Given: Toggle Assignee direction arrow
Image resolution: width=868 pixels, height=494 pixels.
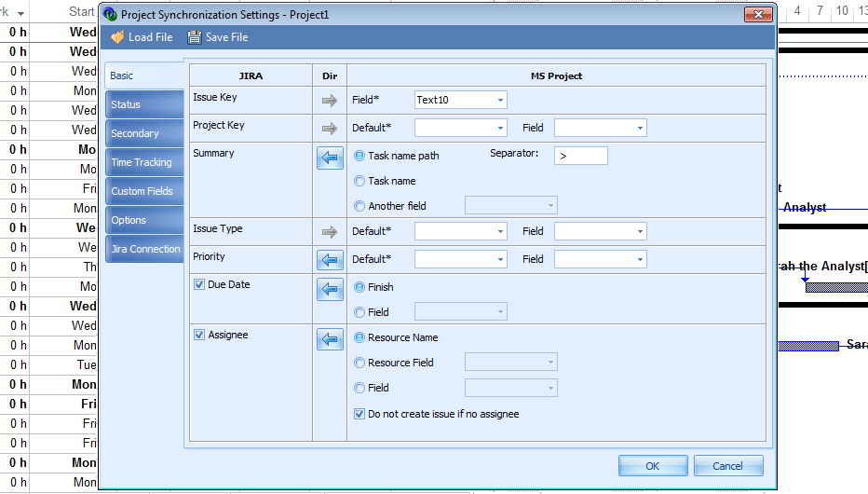Looking at the screenshot, I should click(x=330, y=340).
